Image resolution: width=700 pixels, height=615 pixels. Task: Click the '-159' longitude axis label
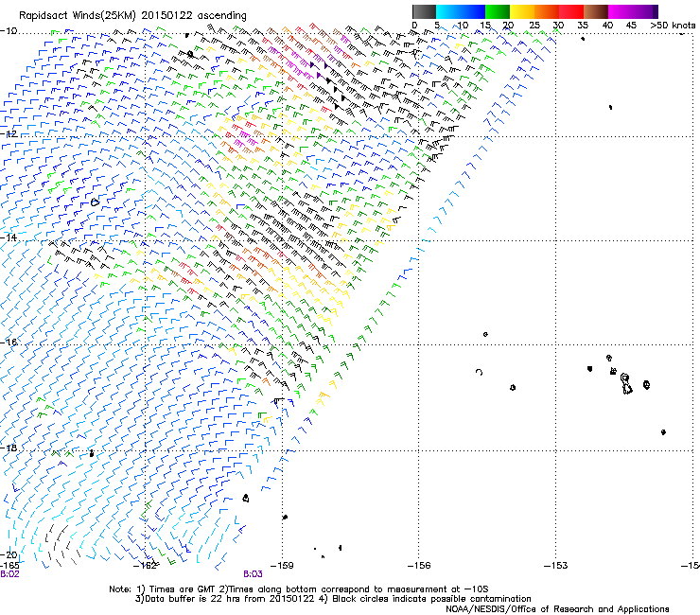(x=282, y=566)
